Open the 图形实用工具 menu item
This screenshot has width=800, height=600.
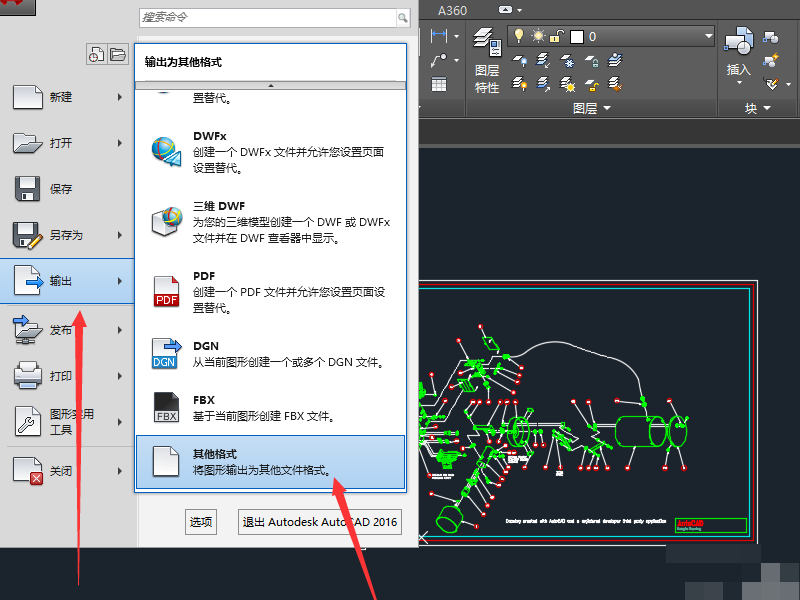pos(67,422)
